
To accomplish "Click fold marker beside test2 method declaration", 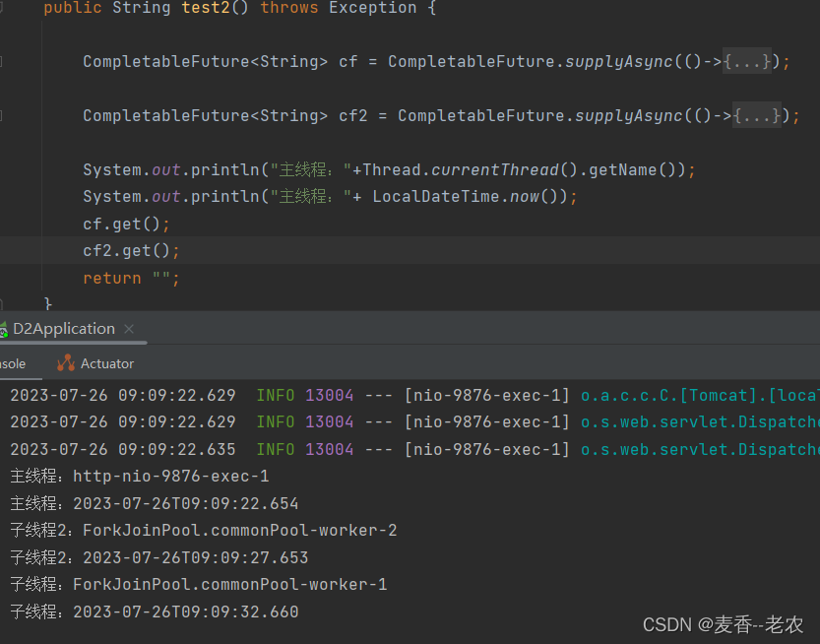I will coord(2,7).
